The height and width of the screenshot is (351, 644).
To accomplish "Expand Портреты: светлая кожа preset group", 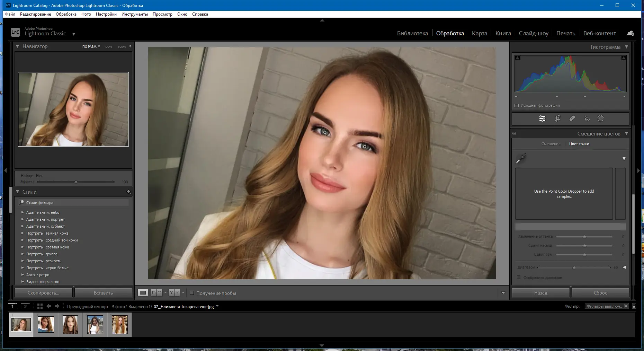I will point(23,247).
